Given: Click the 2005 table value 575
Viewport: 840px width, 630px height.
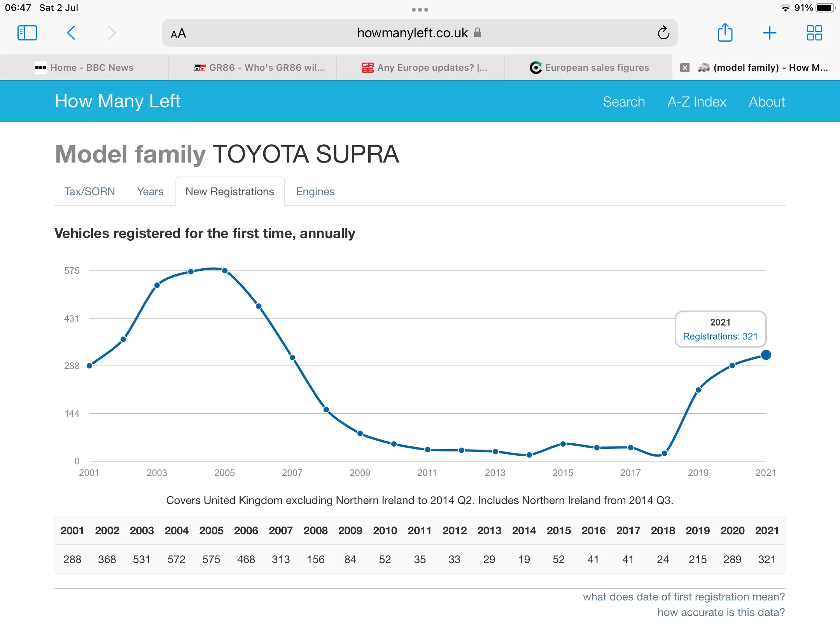Looking at the screenshot, I should (x=211, y=560).
